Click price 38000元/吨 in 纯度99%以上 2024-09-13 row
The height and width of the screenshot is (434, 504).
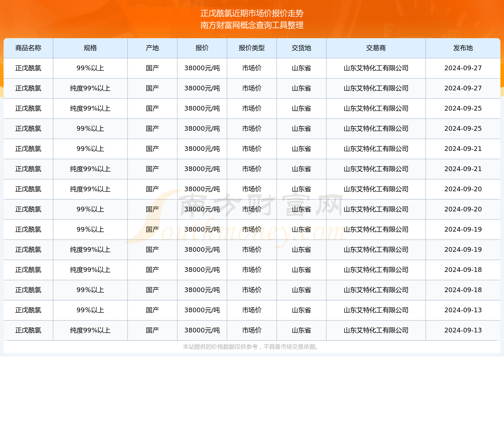[x=202, y=330]
